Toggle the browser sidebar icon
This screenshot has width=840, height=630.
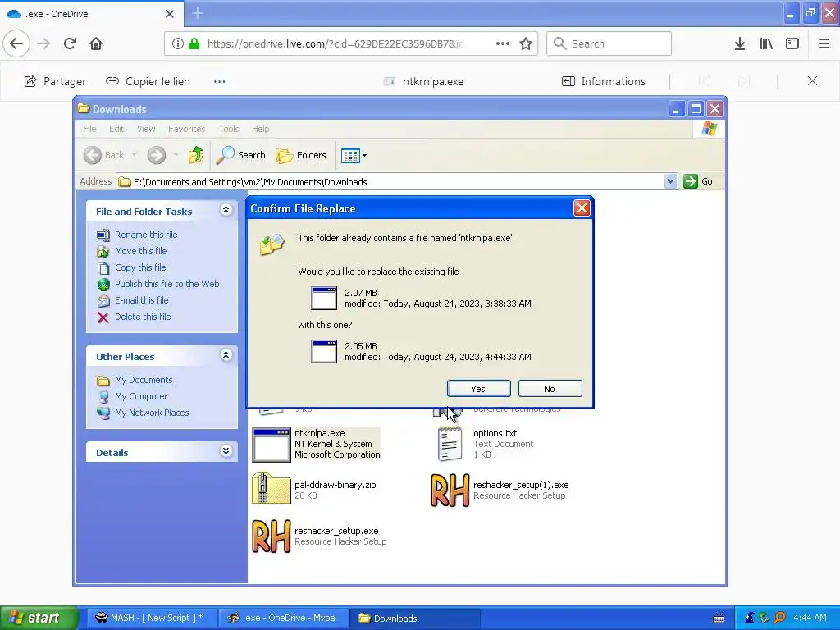click(x=792, y=43)
